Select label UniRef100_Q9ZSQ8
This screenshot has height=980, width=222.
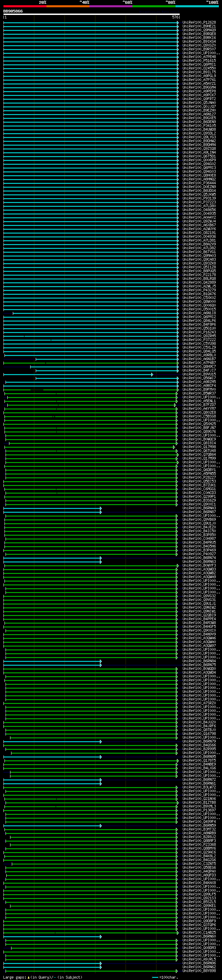pyautogui.click(x=199, y=149)
